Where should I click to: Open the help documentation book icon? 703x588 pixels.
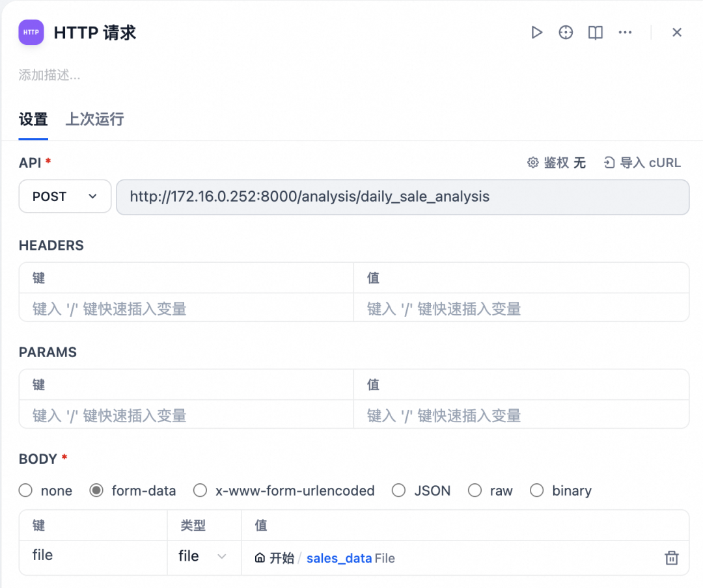(x=596, y=33)
